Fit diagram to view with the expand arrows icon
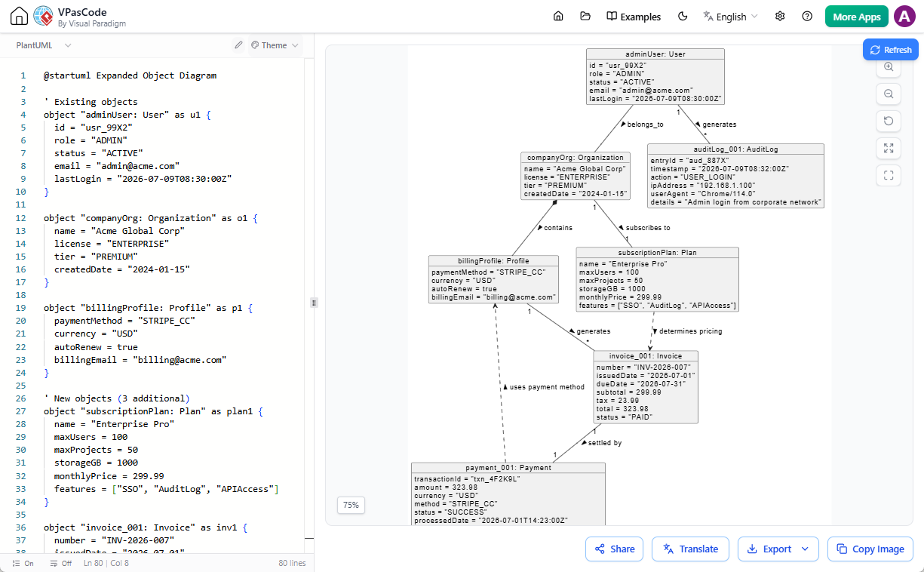Viewport: 924px width, 572px height. coord(889,148)
